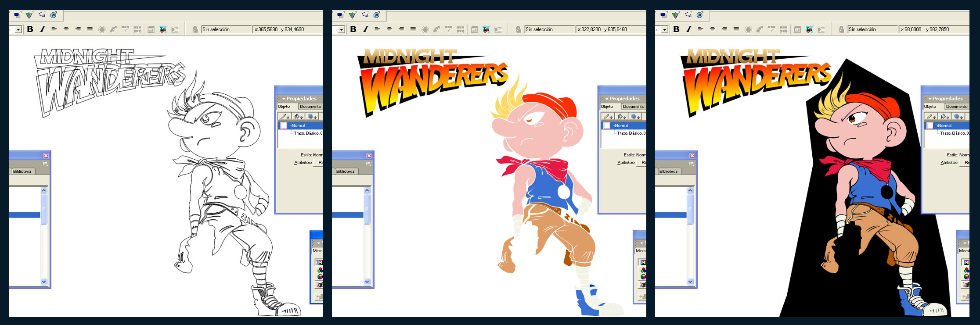The width and height of the screenshot is (980, 325).
Task: Select CMYK mixer icon in left screenshot
Action: pyautogui.click(x=320, y=262)
